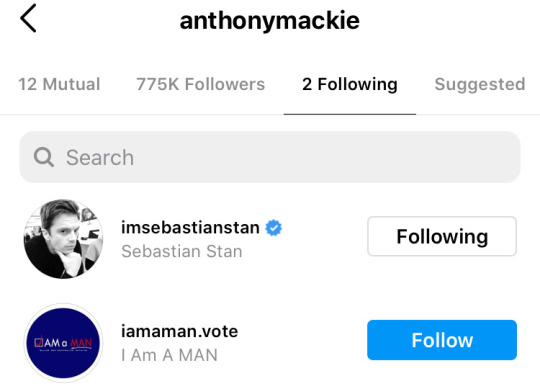Click the Sebastian Stan display name
This screenshot has height=389, width=540.
182,251
